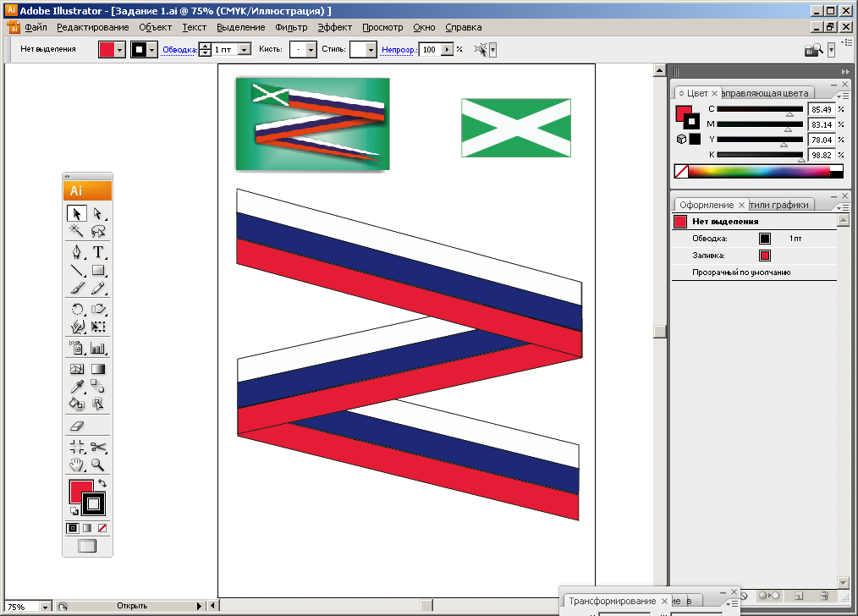Open the Кисть brush dropdown
The width and height of the screenshot is (858, 616).
pos(311,50)
